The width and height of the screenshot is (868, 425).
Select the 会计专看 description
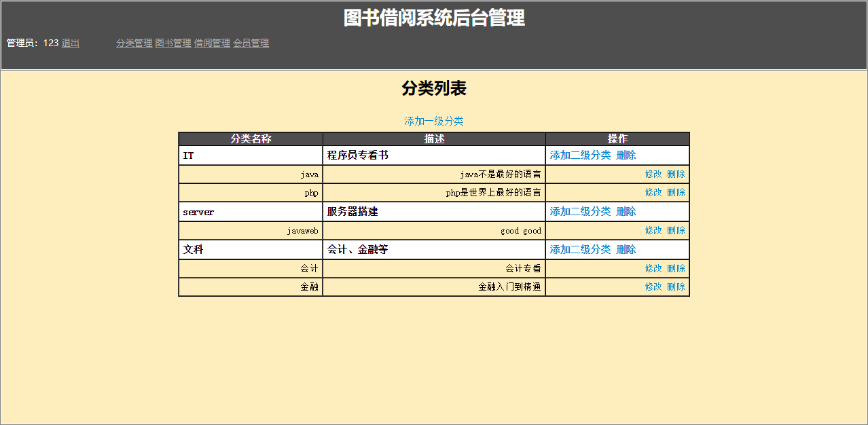point(524,269)
